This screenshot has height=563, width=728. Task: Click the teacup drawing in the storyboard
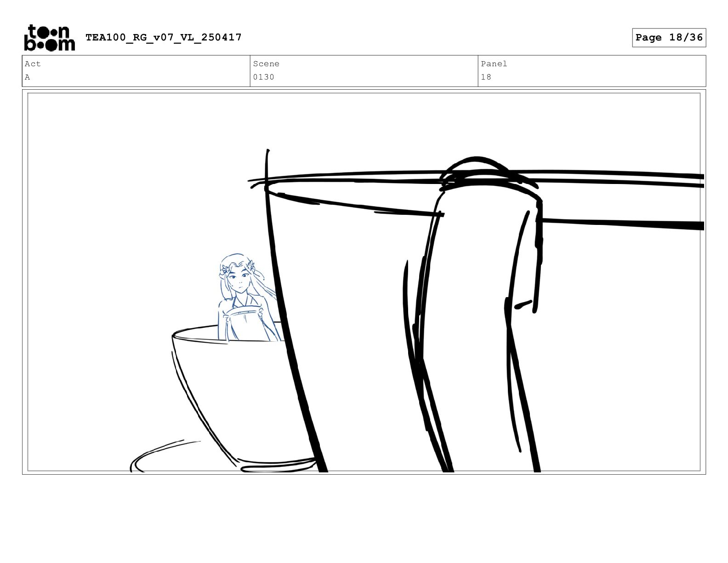tap(244, 396)
